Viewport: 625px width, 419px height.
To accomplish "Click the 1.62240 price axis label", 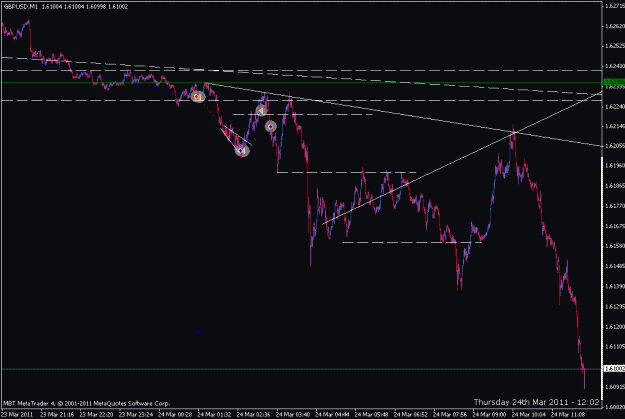I will (615, 106).
